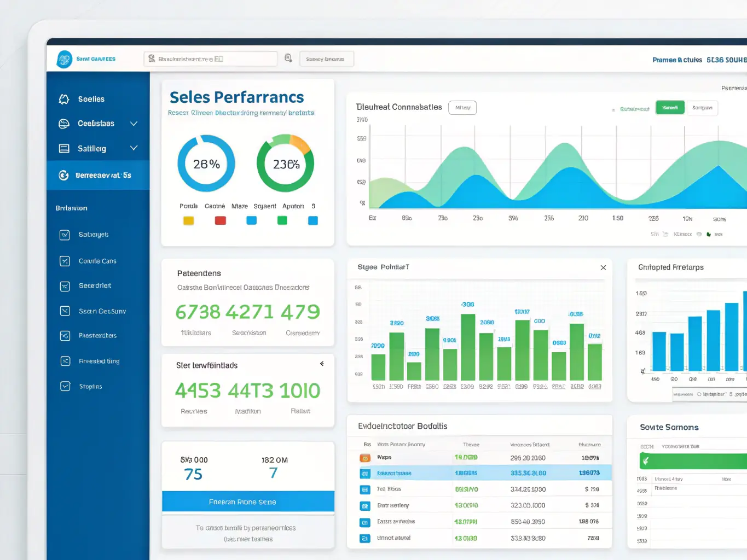
Task: Close the Stgee PotntiarT panel
Action: tap(603, 267)
